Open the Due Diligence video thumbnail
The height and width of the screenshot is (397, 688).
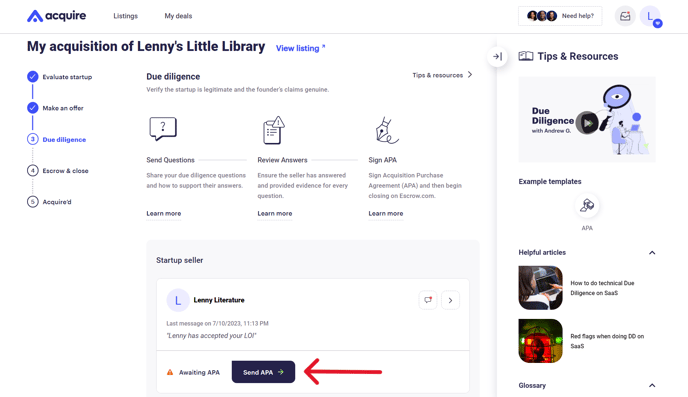coord(587,120)
